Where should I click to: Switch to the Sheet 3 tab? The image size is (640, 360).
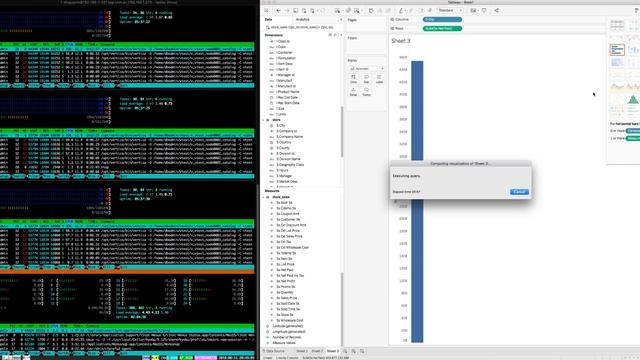pos(333,351)
